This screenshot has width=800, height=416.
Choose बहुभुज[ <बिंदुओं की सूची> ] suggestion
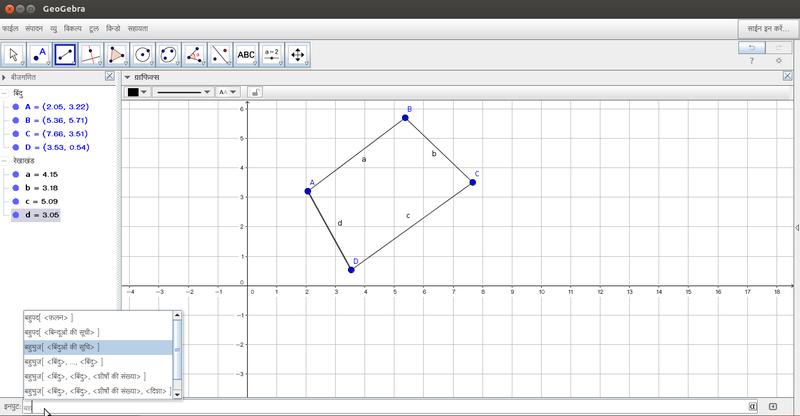pos(98,347)
